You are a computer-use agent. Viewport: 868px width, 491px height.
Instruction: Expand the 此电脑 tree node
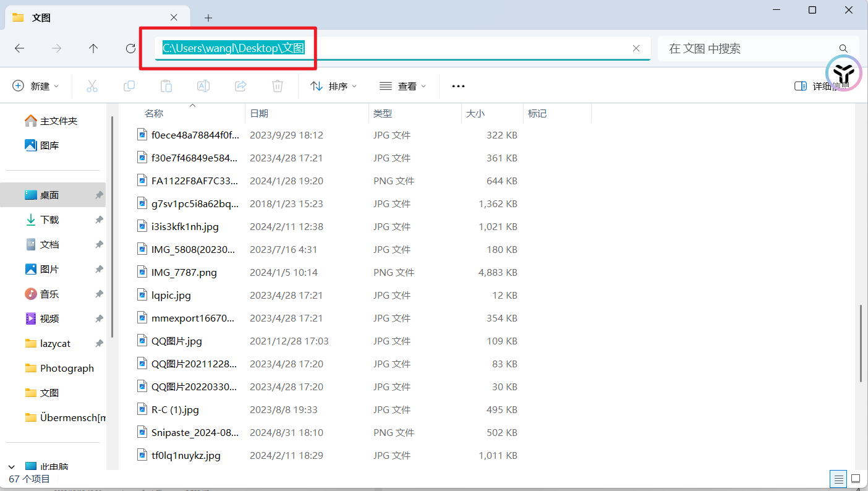point(12,466)
